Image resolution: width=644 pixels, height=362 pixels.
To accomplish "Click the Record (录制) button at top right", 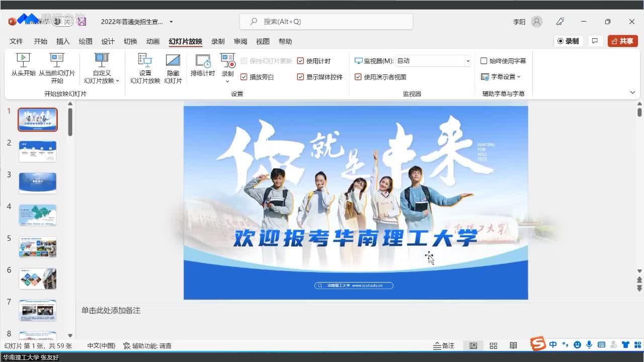I will coord(568,41).
